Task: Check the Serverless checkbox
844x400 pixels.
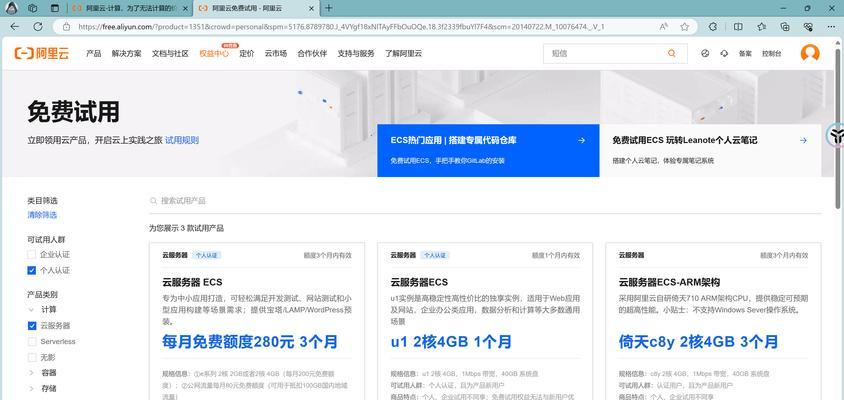Action: pos(32,341)
